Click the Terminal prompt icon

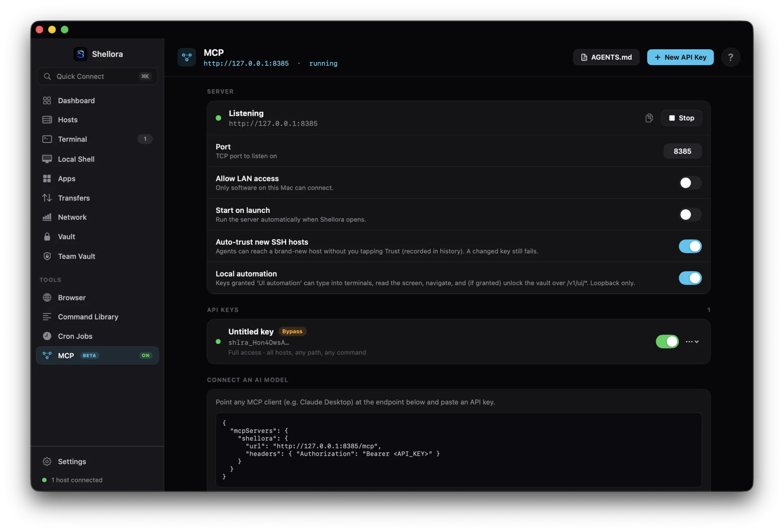pos(47,139)
